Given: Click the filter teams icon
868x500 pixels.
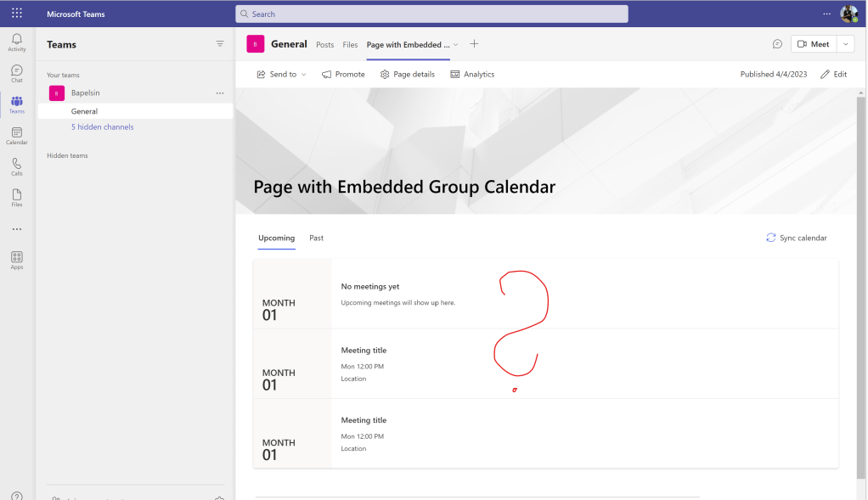Looking at the screenshot, I should (x=220, y=44).
